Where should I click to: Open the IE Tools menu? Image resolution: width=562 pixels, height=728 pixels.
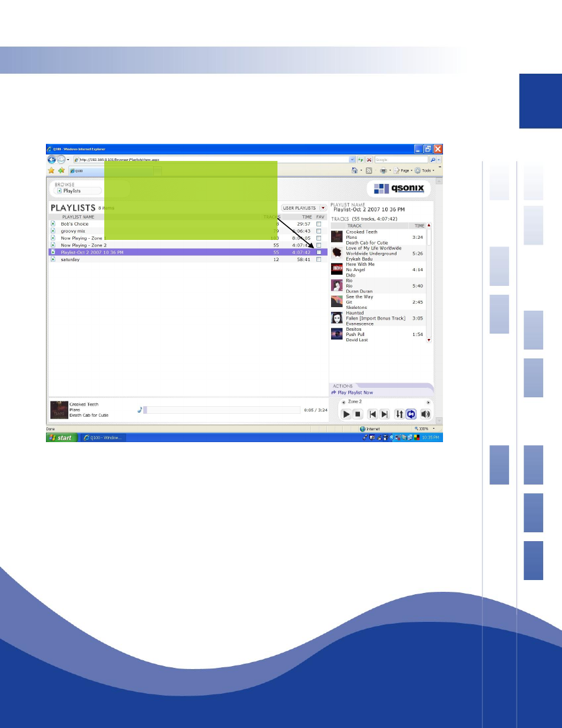click(425, 170)
